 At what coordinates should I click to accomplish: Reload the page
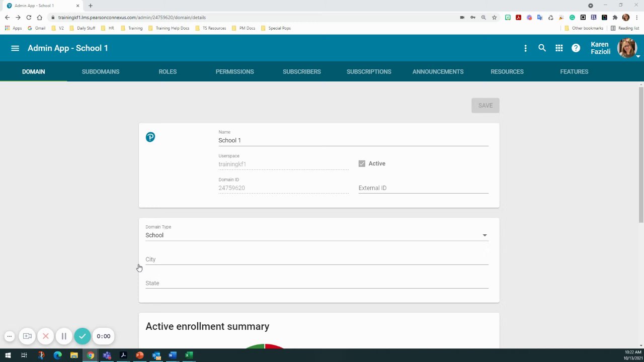coord(29,17)
